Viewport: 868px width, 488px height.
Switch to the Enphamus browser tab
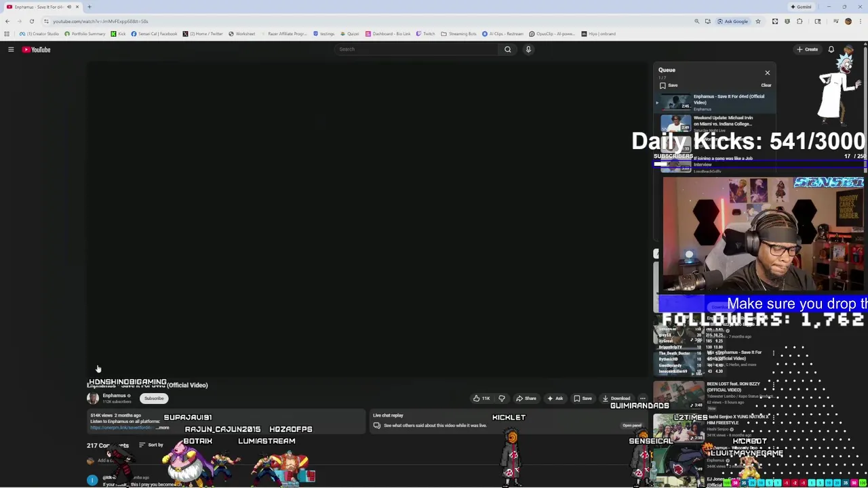[x=42, y=7]
